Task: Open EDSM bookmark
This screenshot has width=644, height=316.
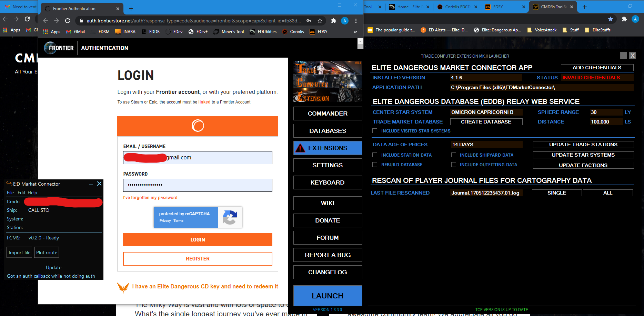Action: (100, 32)
